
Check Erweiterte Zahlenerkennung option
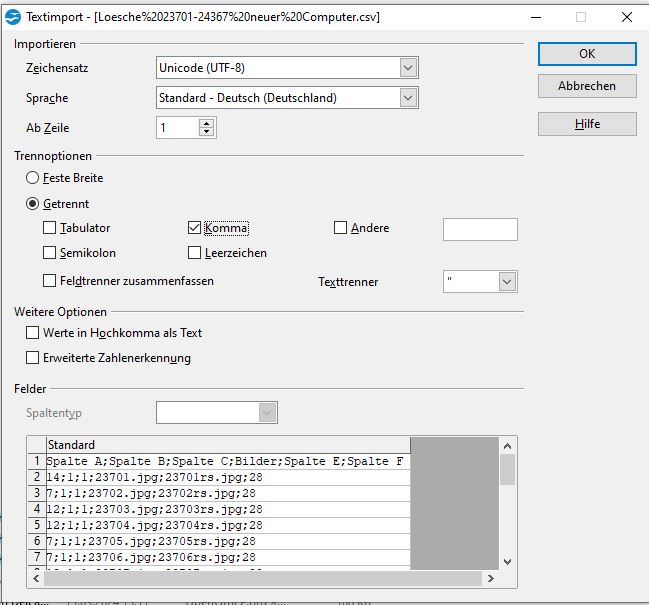click(x=33, y=358)
